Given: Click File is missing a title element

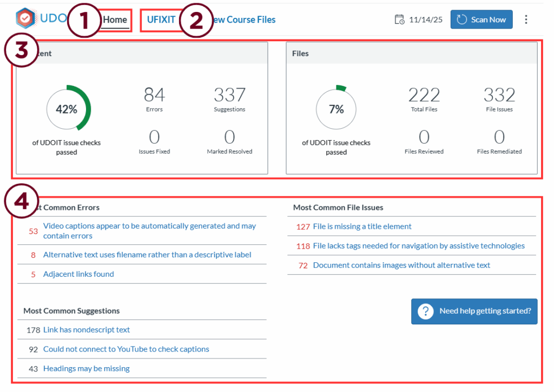Looking at the screenshot, I should [x=362, y=227].
